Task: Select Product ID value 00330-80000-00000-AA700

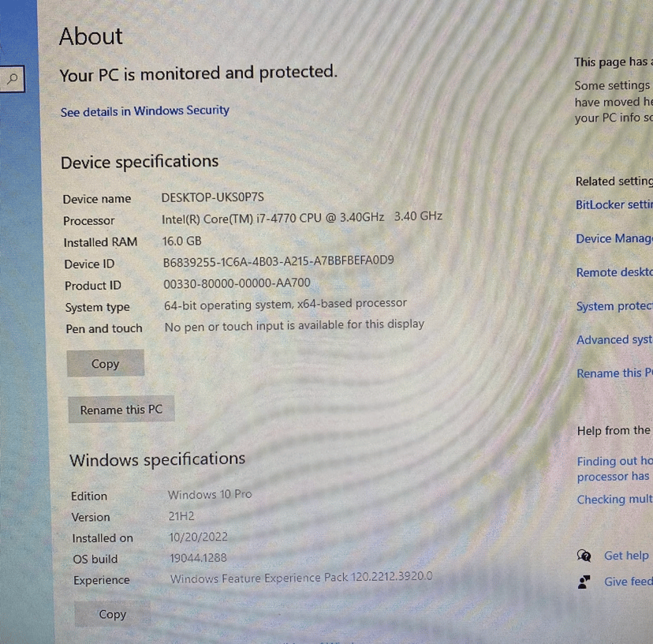Action: (x=237, y=283)
